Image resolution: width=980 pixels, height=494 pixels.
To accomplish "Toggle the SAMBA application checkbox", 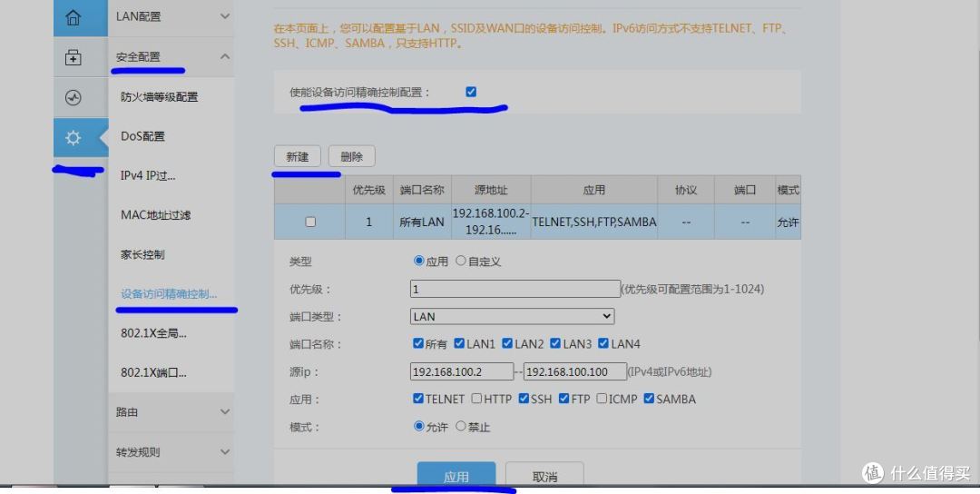I will tap(649, 399).
